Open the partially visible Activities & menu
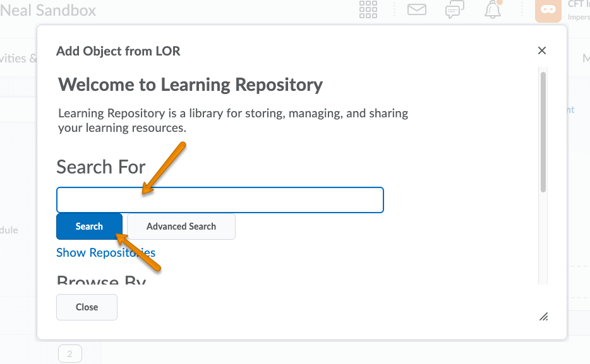Image resolution: width=590 pixels, height=364 pixels. tap(18, 59)
